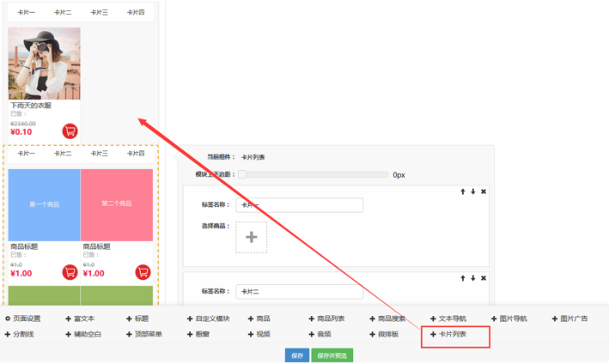
Task: Click cart icon on first 商品标题 item
Action: 70,272
